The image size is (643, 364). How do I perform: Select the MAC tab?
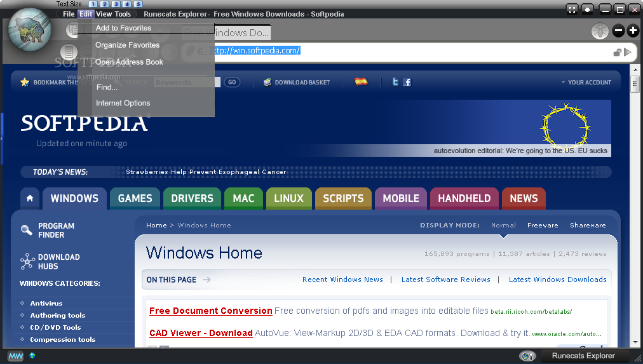pos(243,198)
